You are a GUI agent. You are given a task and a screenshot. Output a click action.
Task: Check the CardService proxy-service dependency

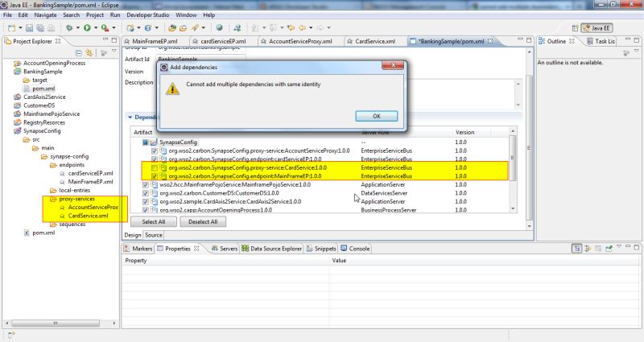pyautogui.click(x=155, y=168)
